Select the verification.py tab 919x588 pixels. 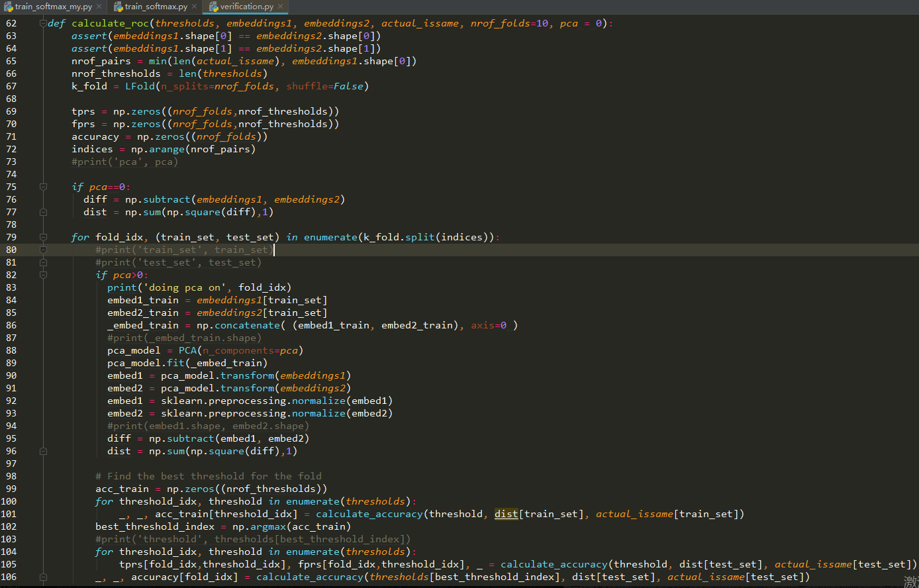tap(246, 7)
